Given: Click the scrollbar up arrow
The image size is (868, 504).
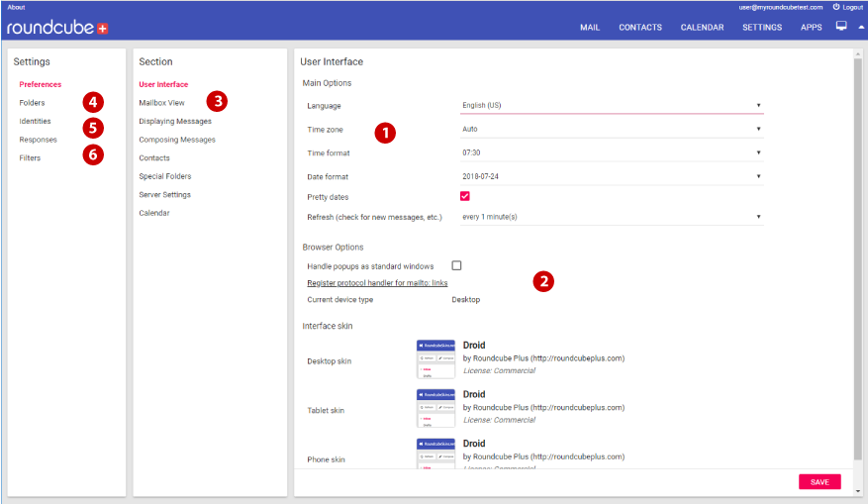Looking at the screenshot, I should click(858, 54).
